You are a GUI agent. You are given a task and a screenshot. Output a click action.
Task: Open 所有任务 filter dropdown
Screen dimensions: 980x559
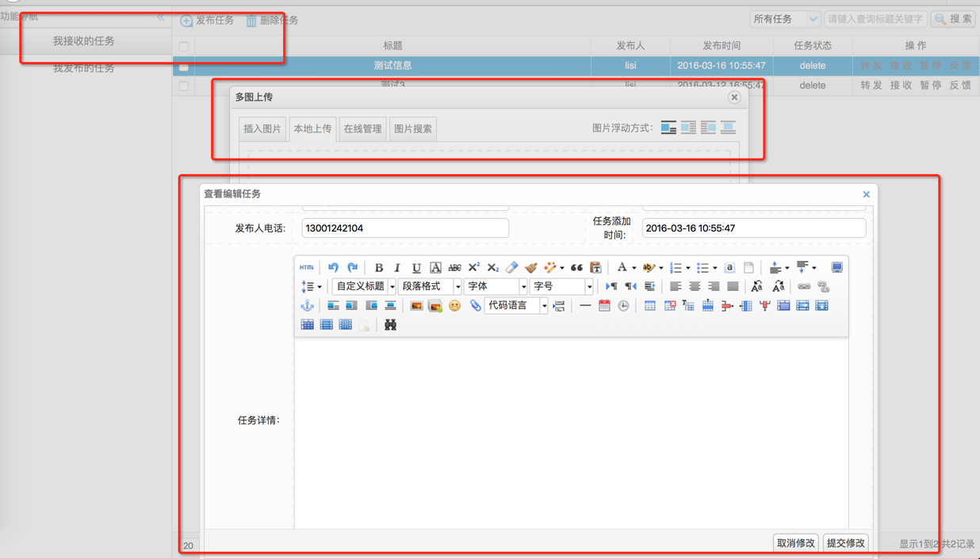tap(785, 19)
